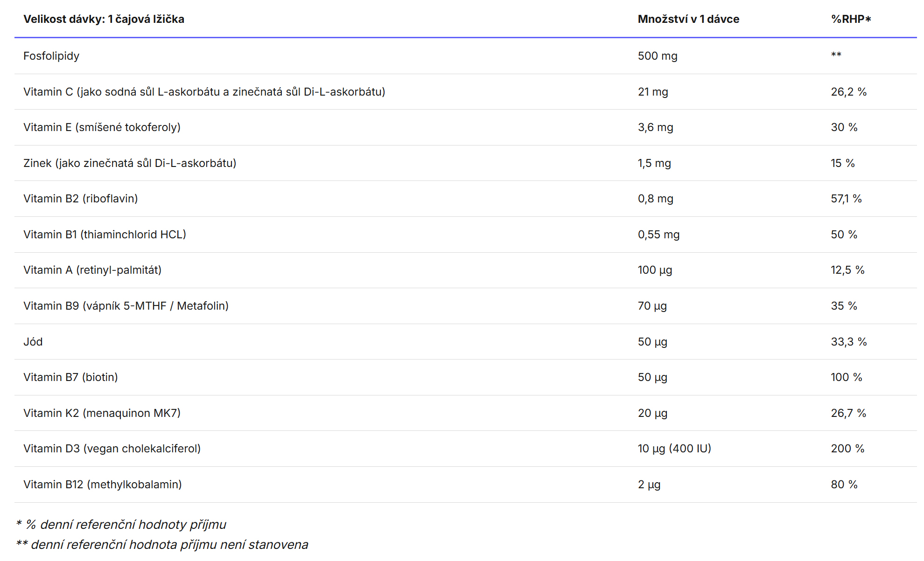Click the Jód row label

click(x=33, y=342)
